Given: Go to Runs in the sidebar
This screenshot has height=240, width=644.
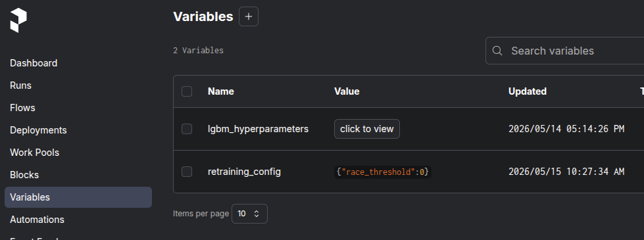Looking at the screenshot, I should click(20, 85).
